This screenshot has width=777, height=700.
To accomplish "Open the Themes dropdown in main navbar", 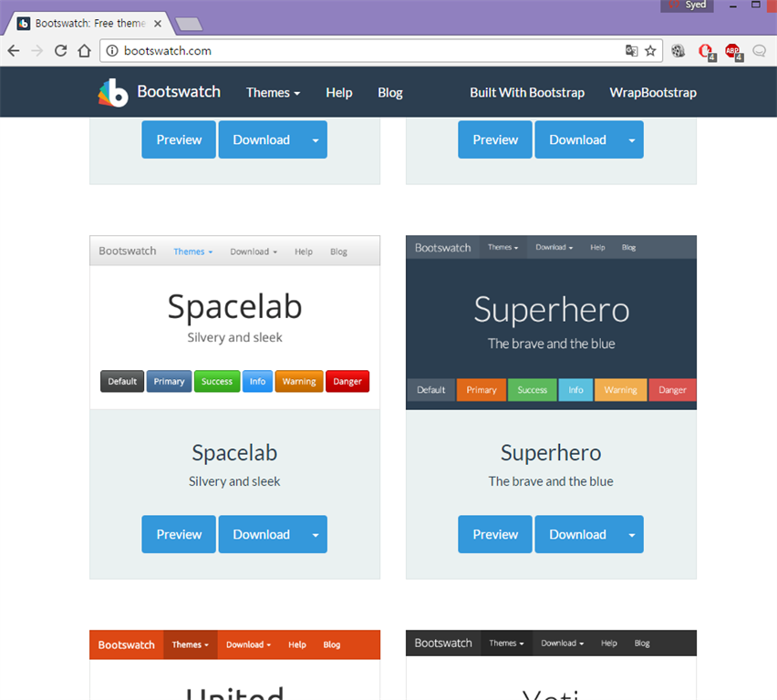I will (273, 93).
